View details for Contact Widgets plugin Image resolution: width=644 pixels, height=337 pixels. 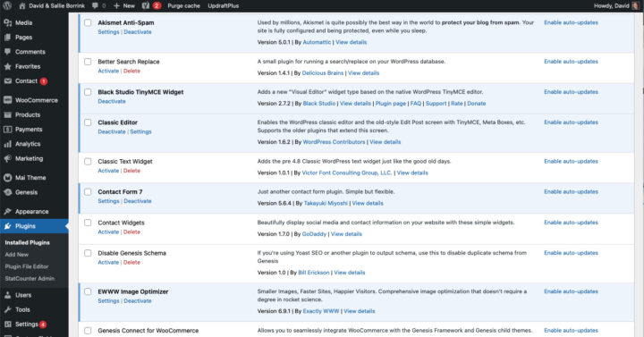tap(346, 234)
